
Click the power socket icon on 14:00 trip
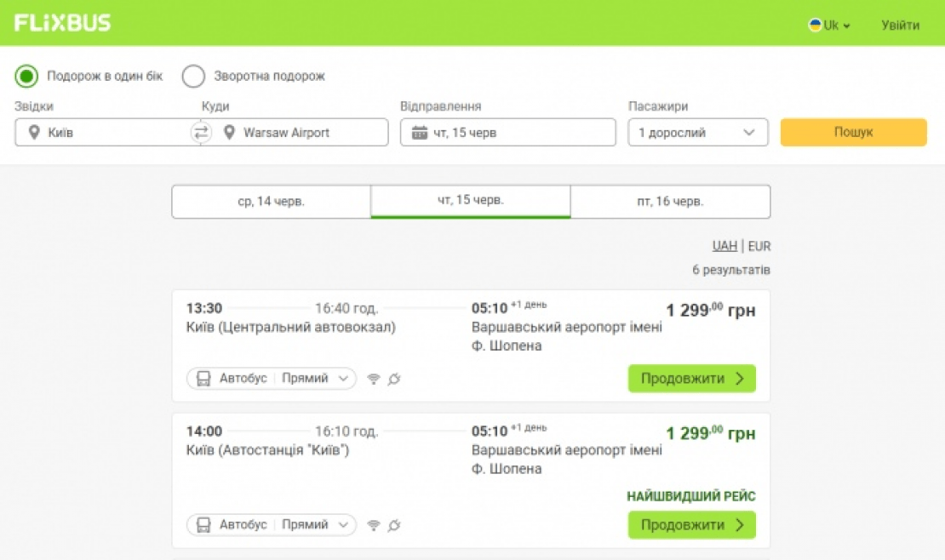click(394, 525)
